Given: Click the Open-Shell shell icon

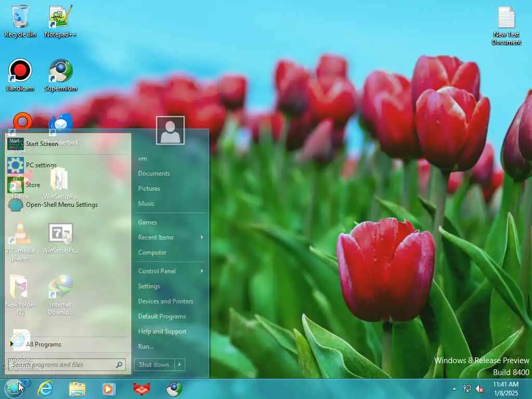Looking at the screenshot, I should (16, 205).
